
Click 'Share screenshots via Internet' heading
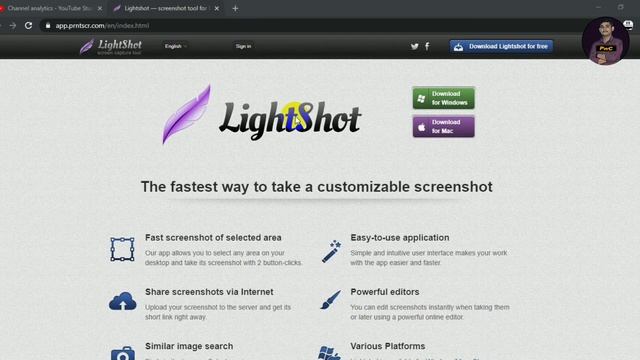[x=209, y=292]
